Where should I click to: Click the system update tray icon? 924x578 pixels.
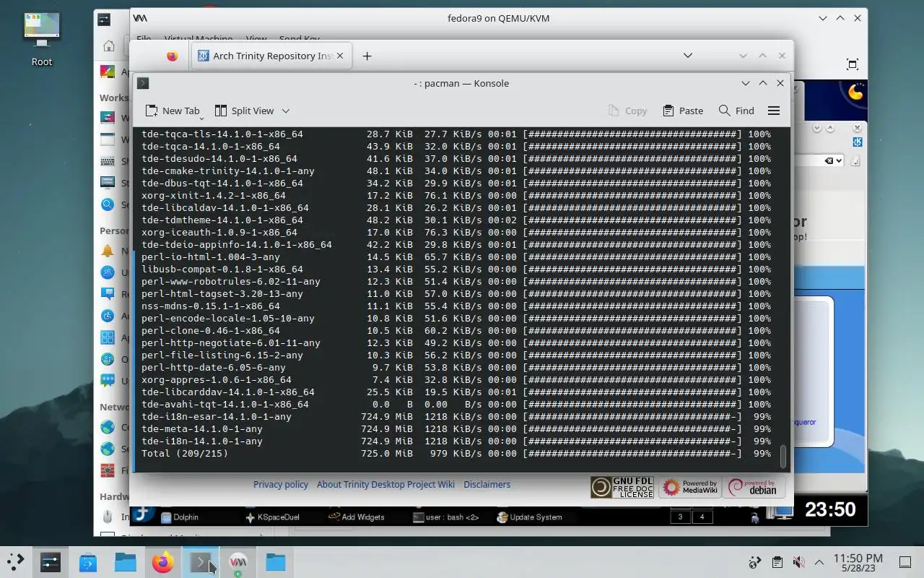coord(755,562)
